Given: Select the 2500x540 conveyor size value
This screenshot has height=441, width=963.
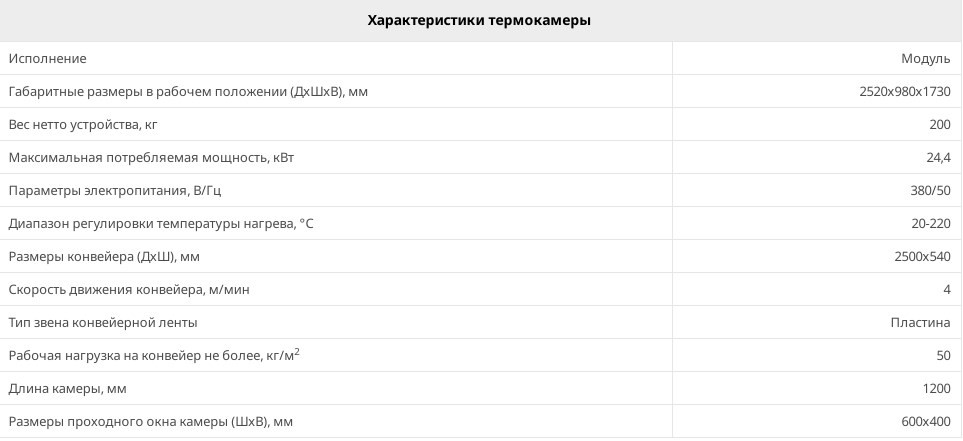Looking at the screenshot, I should [922, 257].
